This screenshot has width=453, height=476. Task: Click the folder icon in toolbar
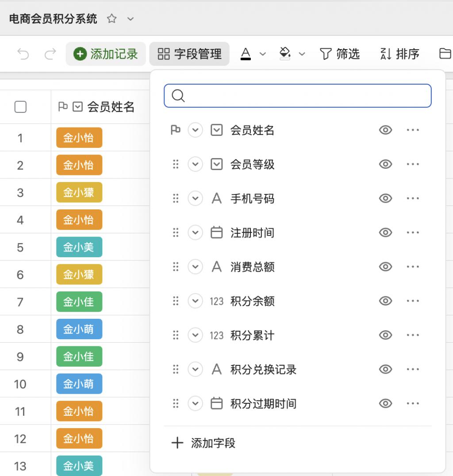(x=445, y=54)
